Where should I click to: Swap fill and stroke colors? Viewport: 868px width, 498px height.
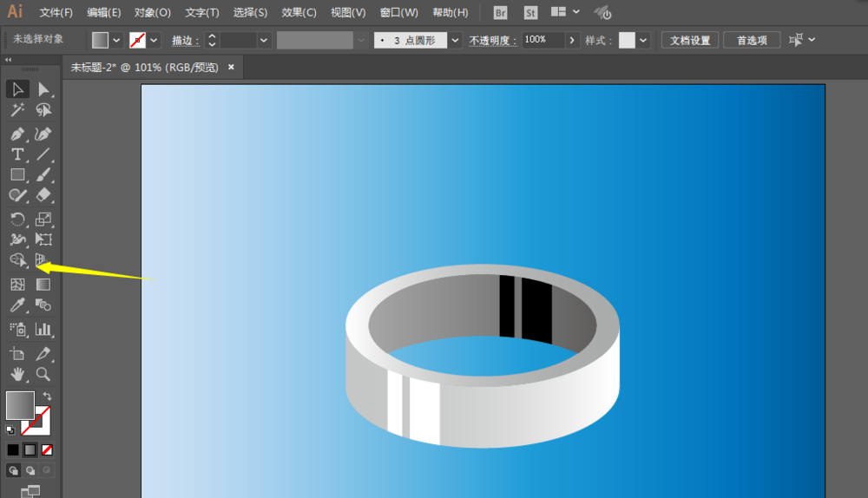pos(47,396)
